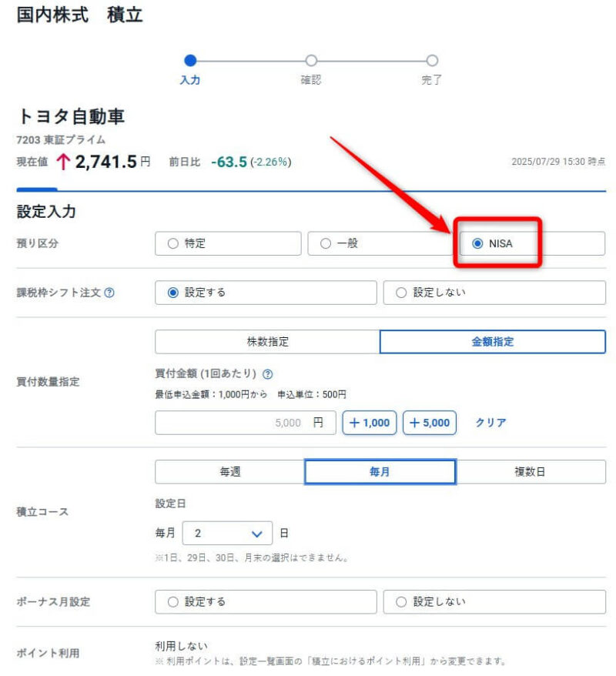The height and width of the screenshot is (676, 616).
Task: Open help icon beside 買付金額 (1回あたり)
Action: [x=267, y=373]
